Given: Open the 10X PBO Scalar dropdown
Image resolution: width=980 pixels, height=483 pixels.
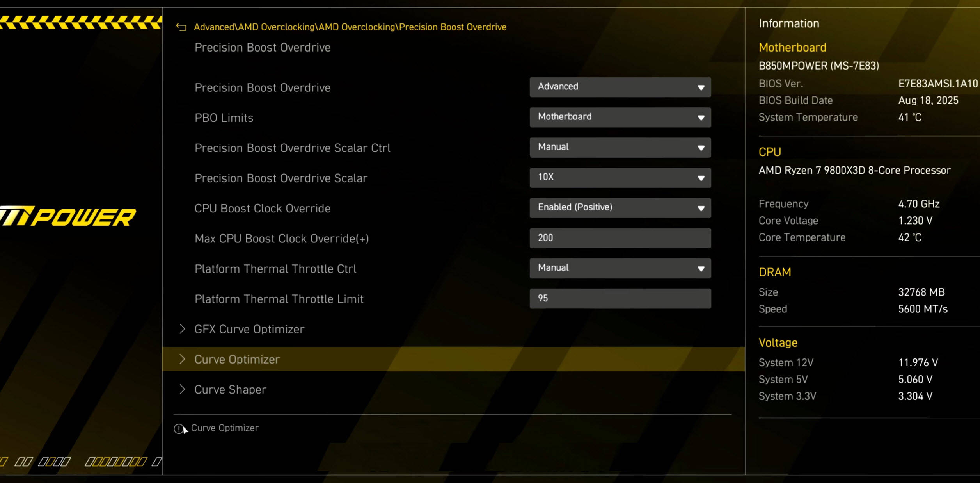Looking at the screenshot, I should pos(620,178).
